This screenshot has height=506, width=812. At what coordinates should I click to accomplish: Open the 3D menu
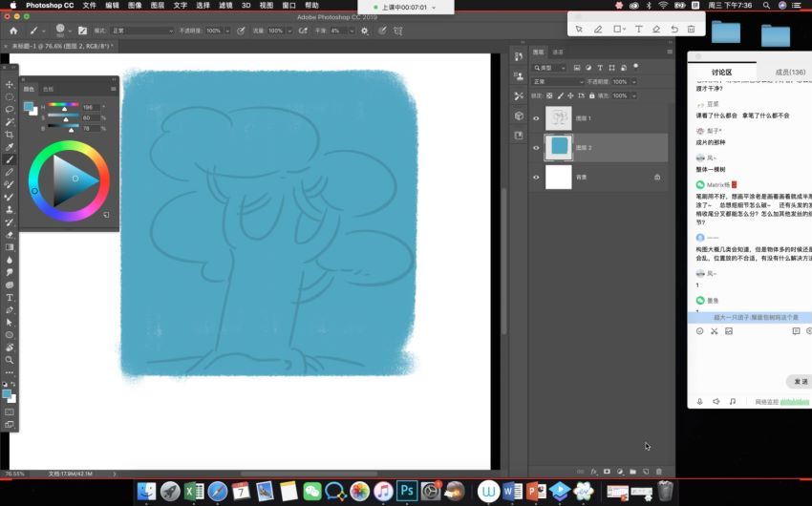point(246,5)
